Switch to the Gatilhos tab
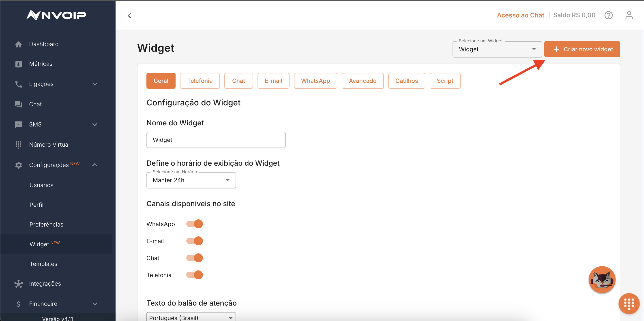Image resolution: width=644 pixels, height=321 pixels. [406, 81]
